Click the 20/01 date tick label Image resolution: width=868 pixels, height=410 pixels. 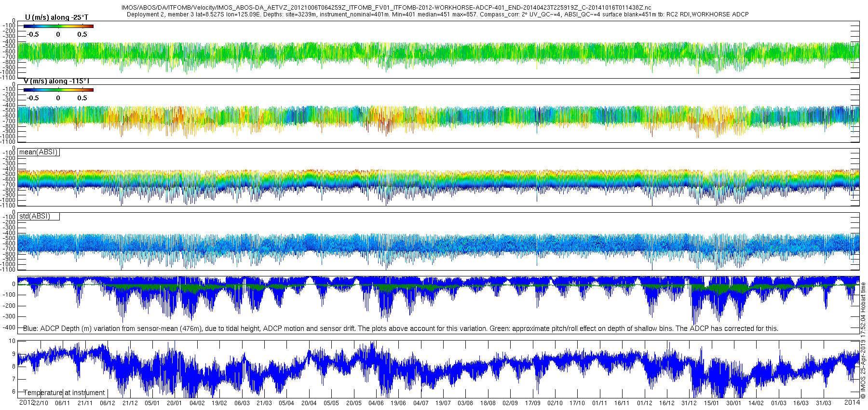tap(174, 403)
